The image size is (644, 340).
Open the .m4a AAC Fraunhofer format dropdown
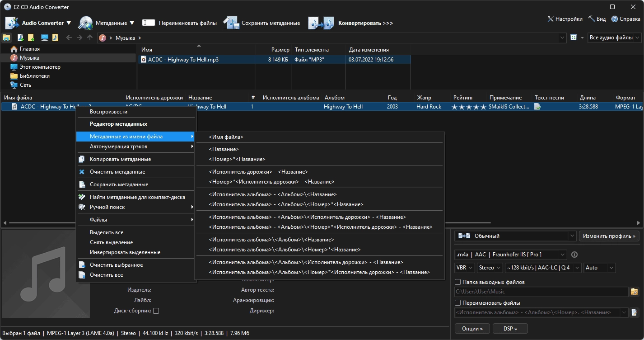pos(510,255)
